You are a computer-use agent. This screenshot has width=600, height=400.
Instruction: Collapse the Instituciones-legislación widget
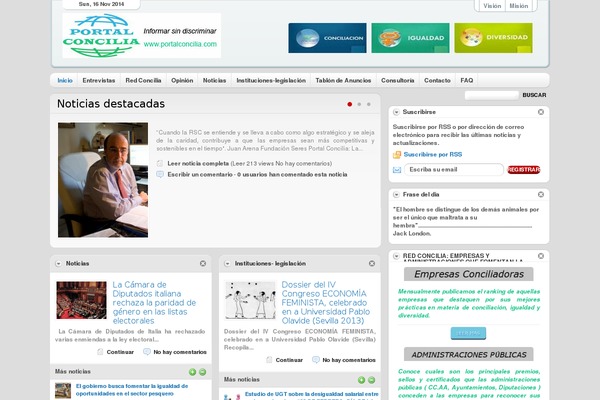[x=227, y=263]
